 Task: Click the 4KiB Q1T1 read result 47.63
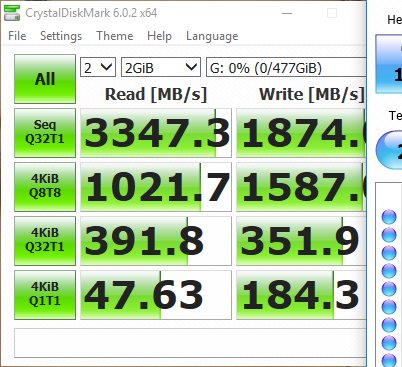point(156,295)
